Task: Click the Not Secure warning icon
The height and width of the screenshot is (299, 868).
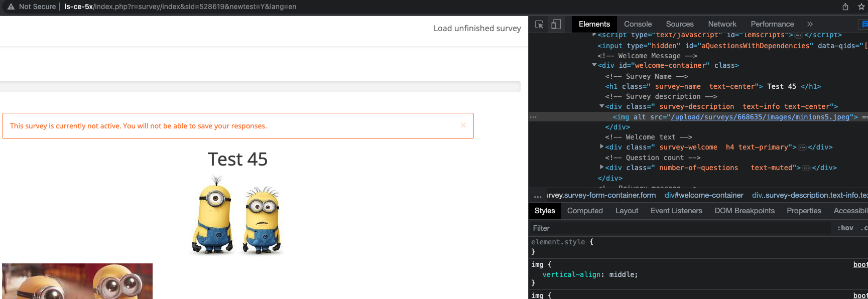Action: click(11, 7)
